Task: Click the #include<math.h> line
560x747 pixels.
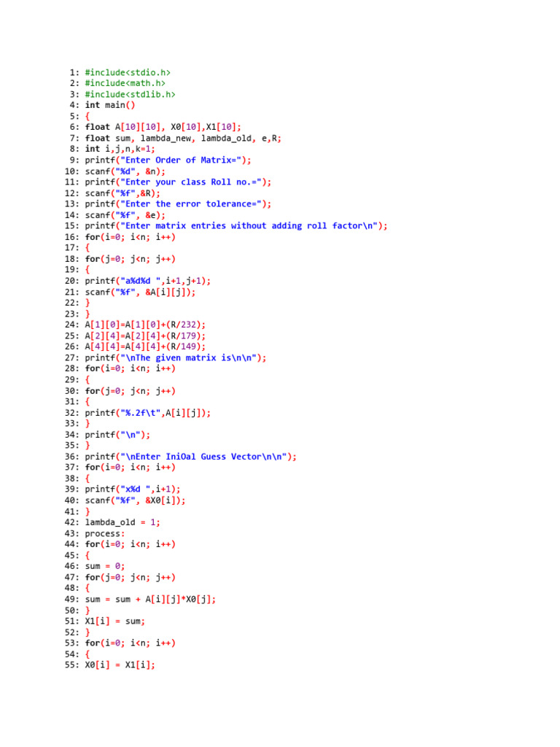Action: coord(125,83)
